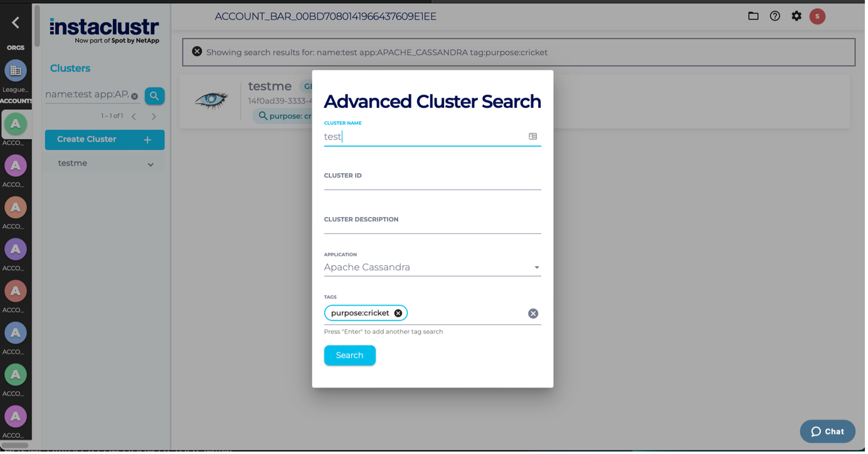Screen dimensions: 868x454
Task: Clear all tags in Tags field
Action: point(535,315)
